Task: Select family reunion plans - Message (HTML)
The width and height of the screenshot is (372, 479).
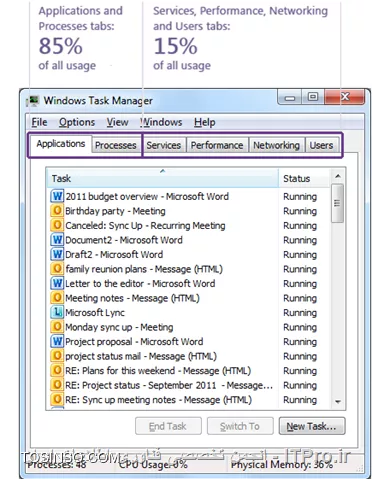Action: (144, 269)
